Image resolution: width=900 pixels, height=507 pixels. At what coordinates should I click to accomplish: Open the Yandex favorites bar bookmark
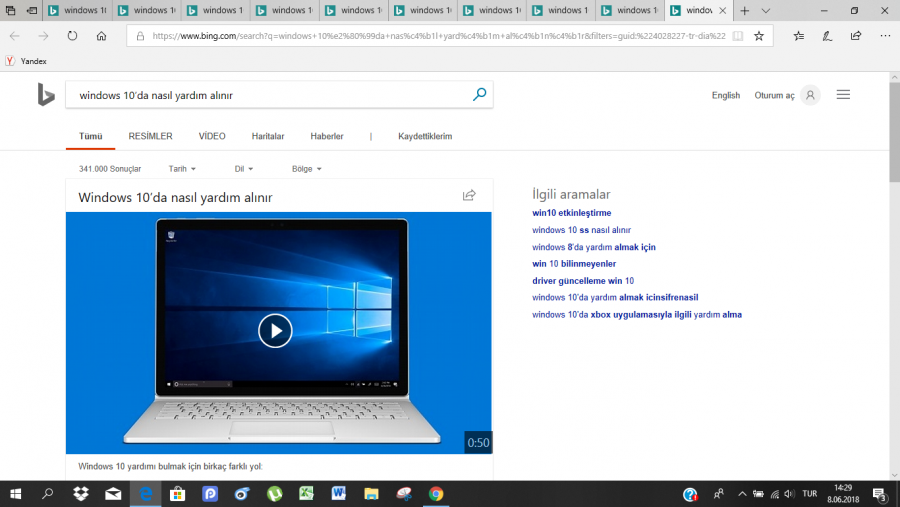pos(26,61)
